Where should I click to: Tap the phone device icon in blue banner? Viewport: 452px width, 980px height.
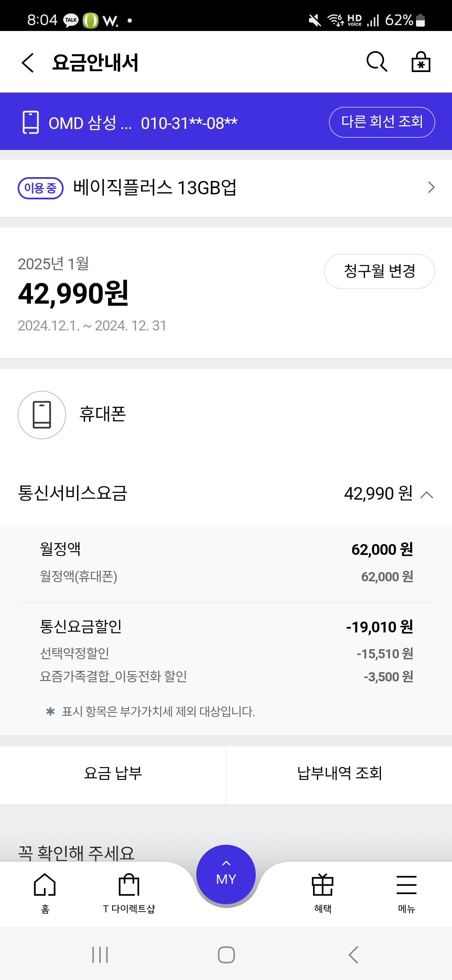31,122
